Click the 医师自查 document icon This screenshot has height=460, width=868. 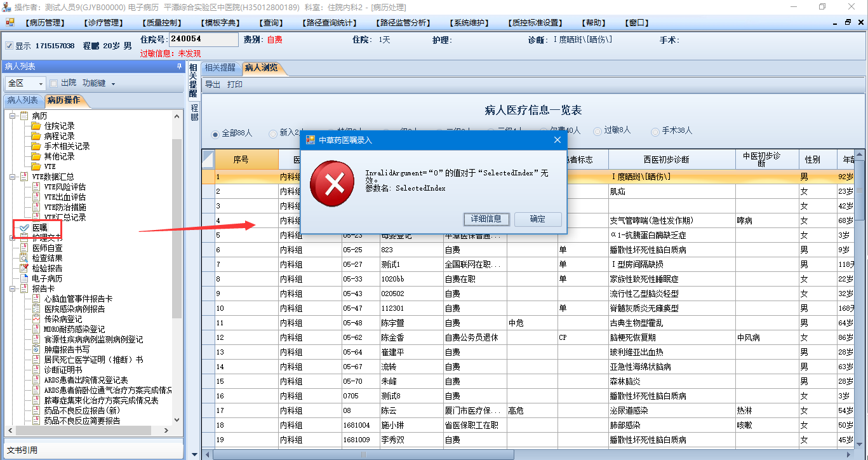click(x=24, y=248)
